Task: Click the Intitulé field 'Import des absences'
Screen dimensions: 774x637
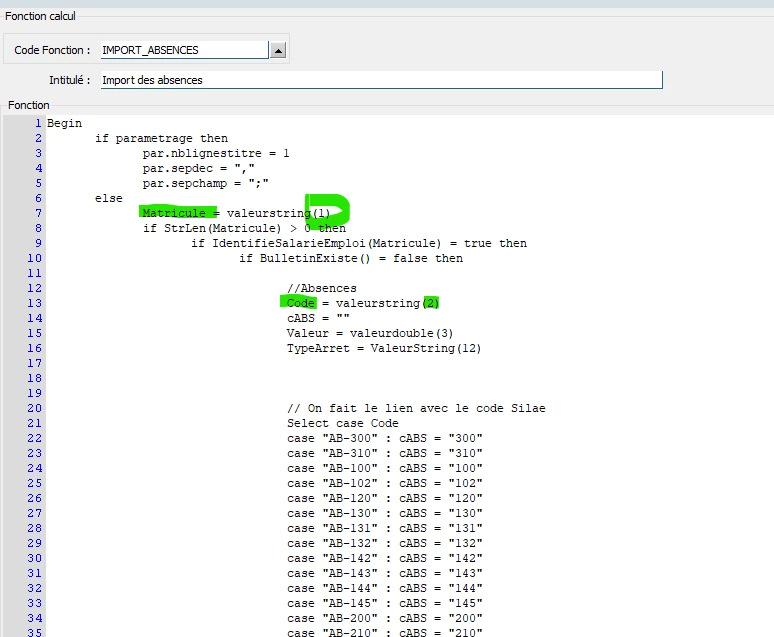Action: pos(382,80)
